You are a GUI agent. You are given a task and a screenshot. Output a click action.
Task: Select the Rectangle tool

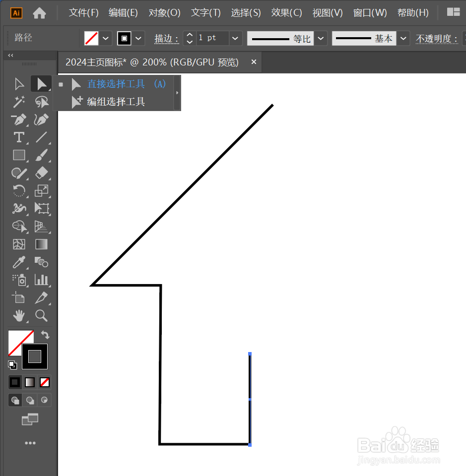[19, 155]
